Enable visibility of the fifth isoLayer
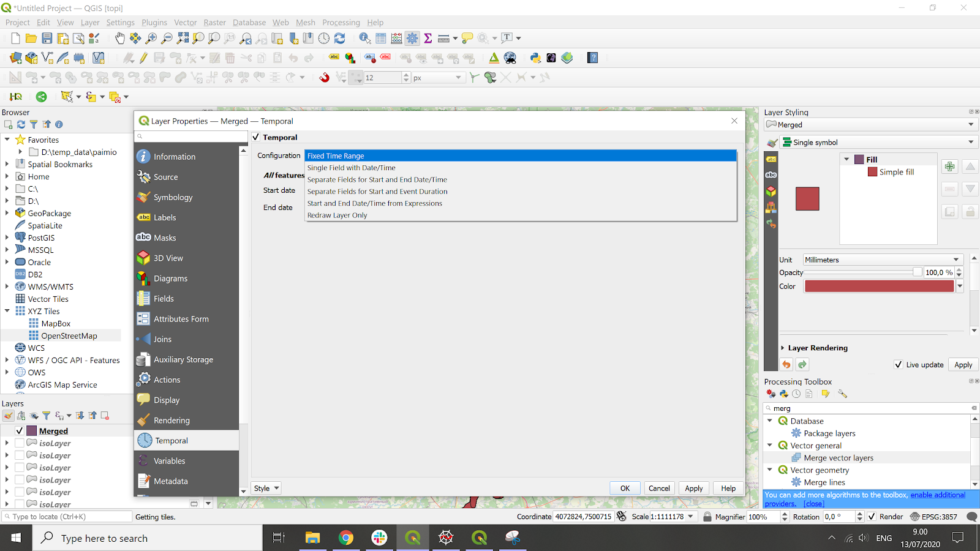 coord(20,492)
